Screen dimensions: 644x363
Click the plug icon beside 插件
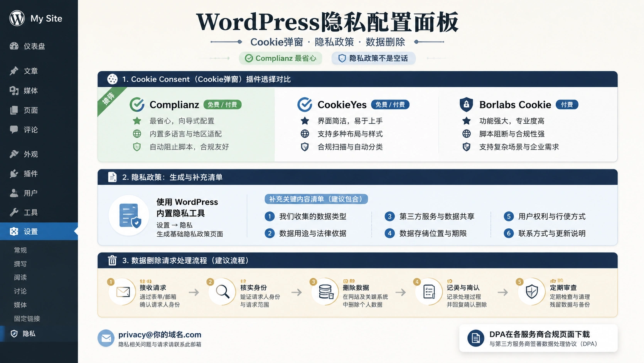[14, 174]
